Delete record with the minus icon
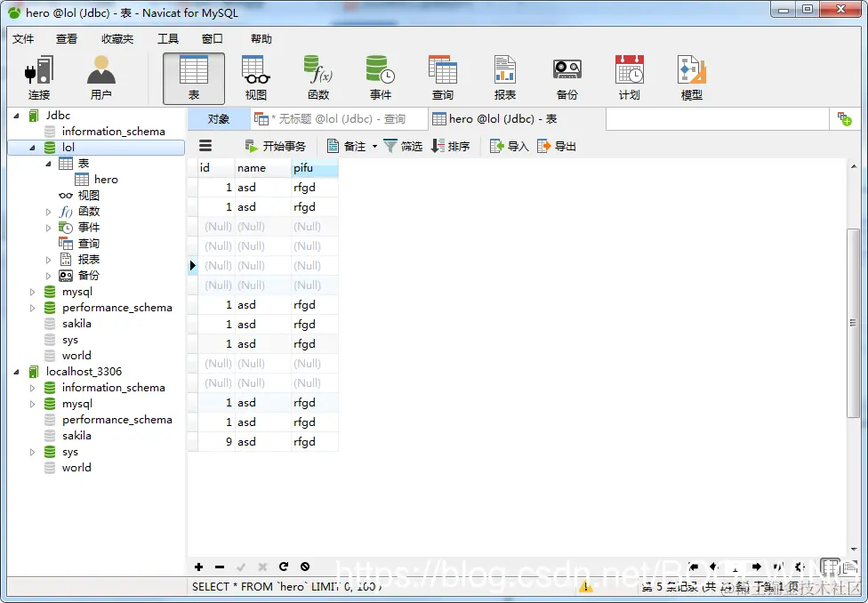 click(220, 567)
